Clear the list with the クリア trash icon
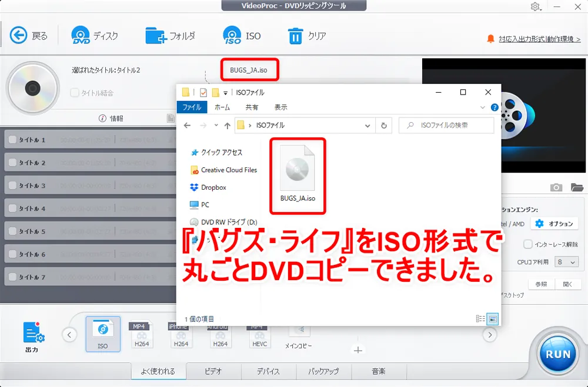588x387 pixels. point(295,36)
